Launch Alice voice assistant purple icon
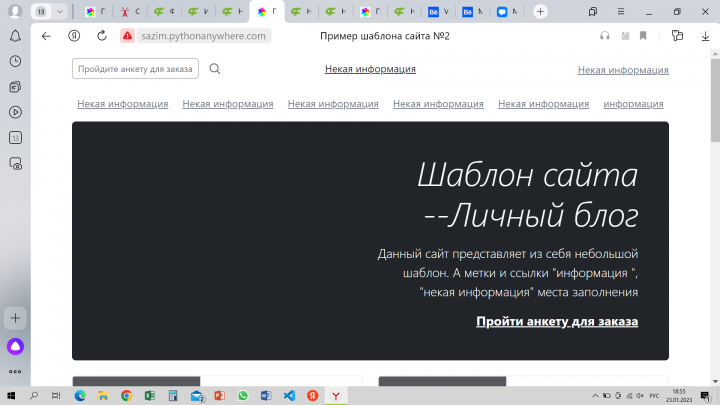The image size is (720, 405). (15, 346)
